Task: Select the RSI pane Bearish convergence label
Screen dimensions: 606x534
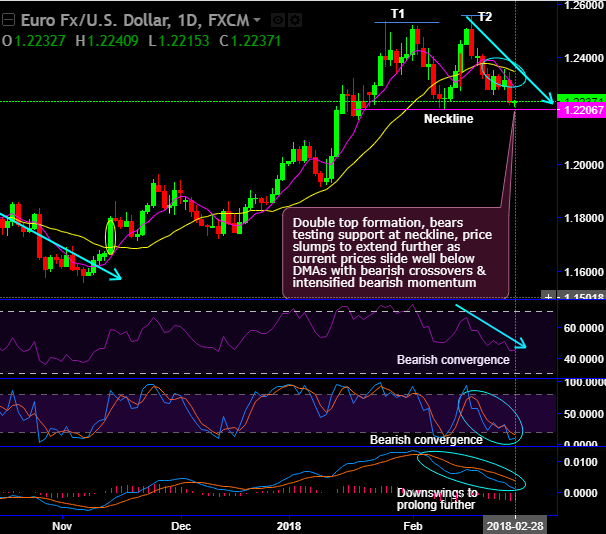Action: click(453, 360)
